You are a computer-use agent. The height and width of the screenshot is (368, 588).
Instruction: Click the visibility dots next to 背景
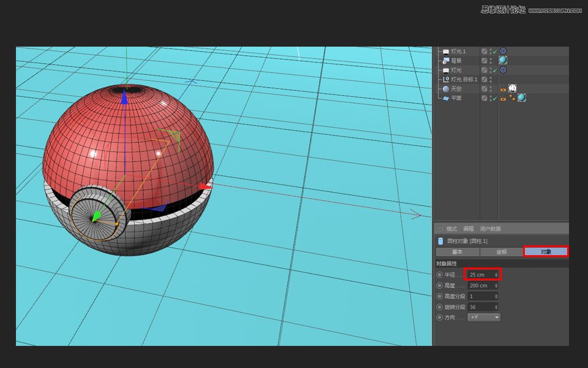(490, 61)
